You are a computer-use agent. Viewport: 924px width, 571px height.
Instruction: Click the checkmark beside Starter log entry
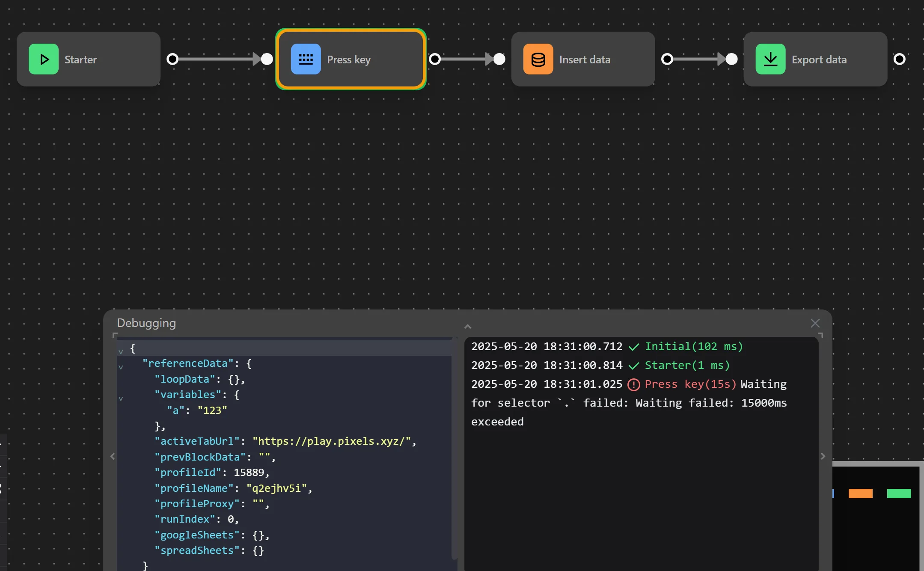[x=633, y=366]
